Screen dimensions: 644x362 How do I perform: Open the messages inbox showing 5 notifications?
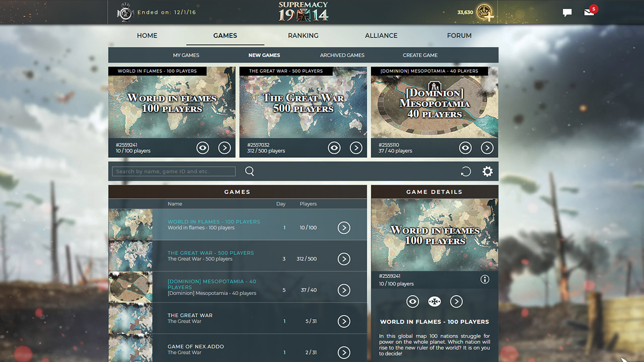tap(589, 13)
